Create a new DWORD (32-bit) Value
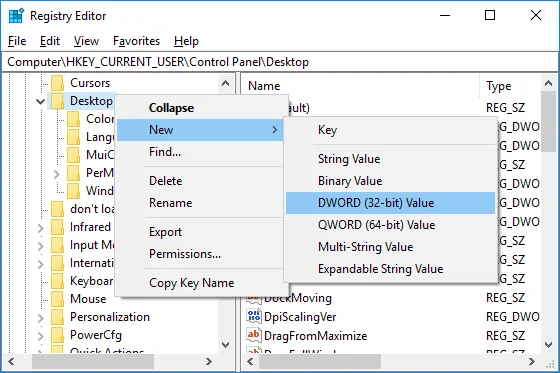Viewport: 560px width, 373px height. pyautogui.click(x=390, y=203)
